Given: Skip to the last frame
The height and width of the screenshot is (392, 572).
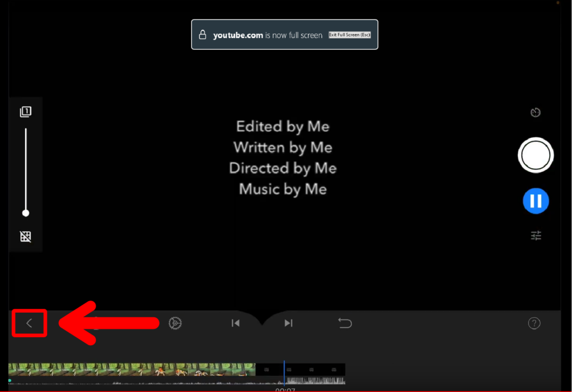Looking at the screenshot, I should tap(288, 323).
